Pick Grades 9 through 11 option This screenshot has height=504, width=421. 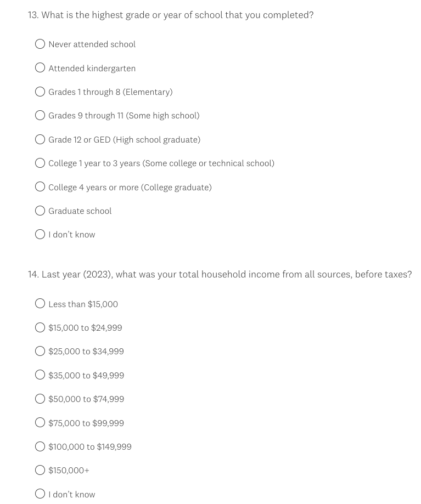point(40,115)
